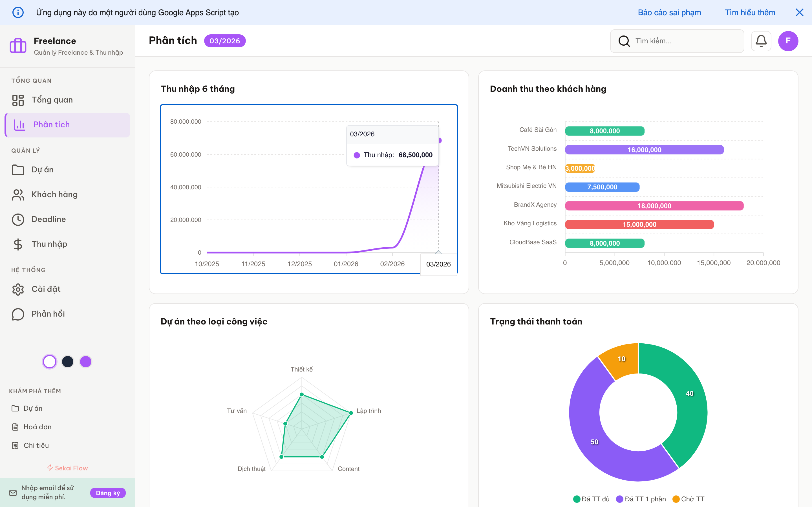The width and height of the screenshot is (812, 507).
Task: Click the notification bell icon
Action: pos(761,41)
